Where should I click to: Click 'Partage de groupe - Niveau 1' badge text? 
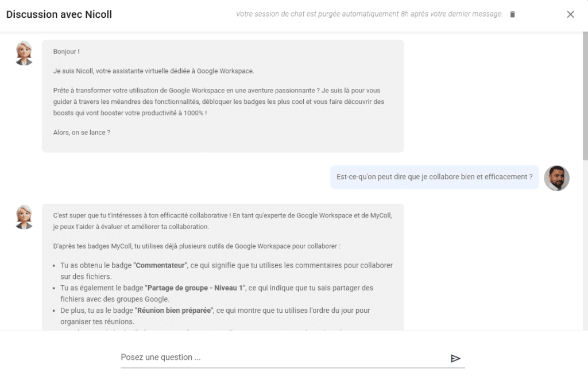click(195, 288)
